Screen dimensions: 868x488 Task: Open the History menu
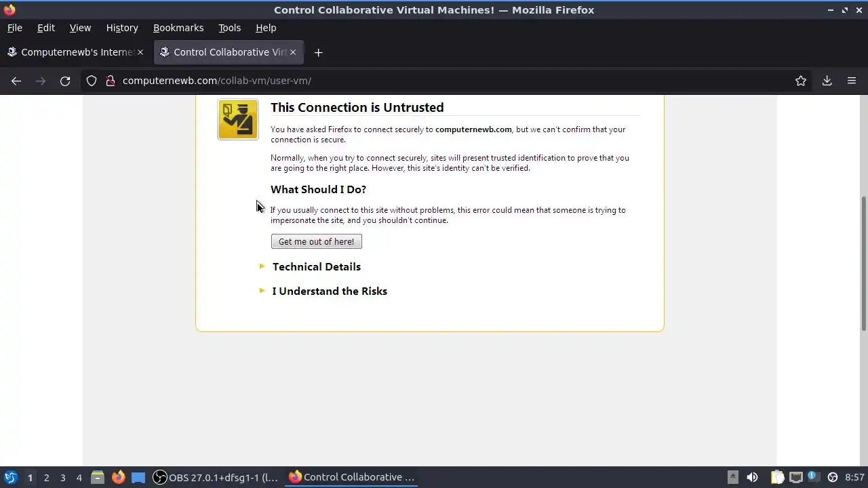[x=122, y=28]
